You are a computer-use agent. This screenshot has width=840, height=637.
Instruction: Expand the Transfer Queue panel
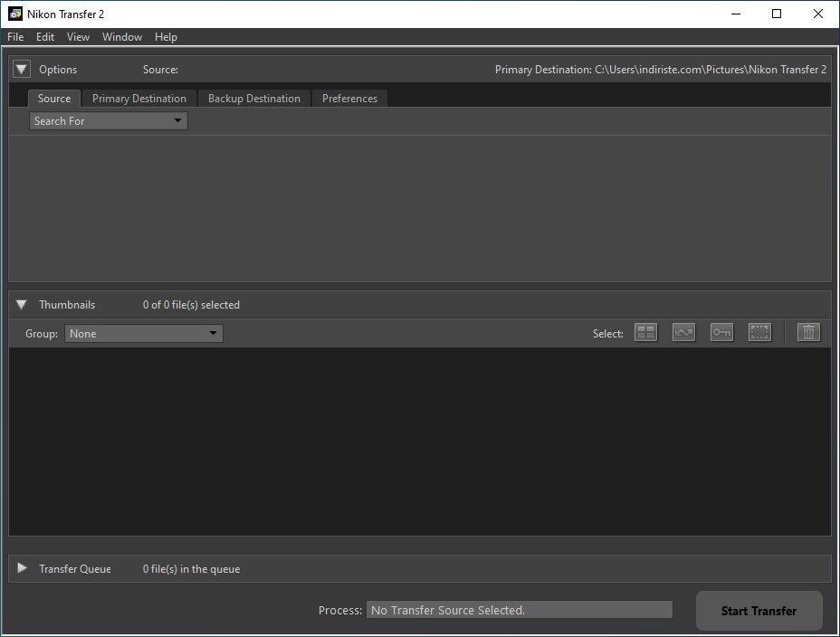pos(22,568)
